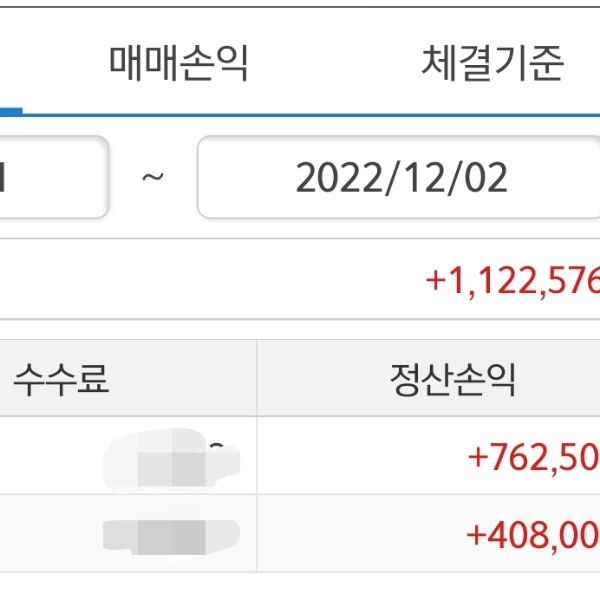Click the 수수료 column header
This screenshot has width=600, height=600.
61,380
